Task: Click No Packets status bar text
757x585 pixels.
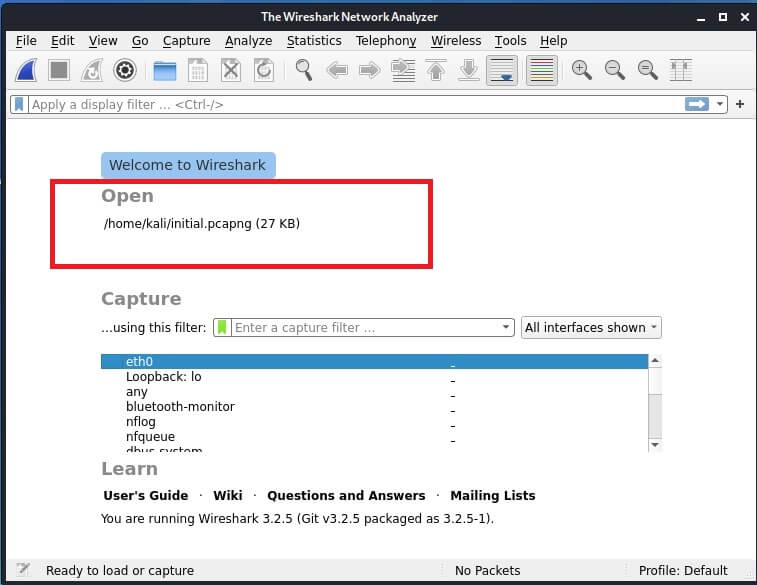Action: [x=487, y=571]
